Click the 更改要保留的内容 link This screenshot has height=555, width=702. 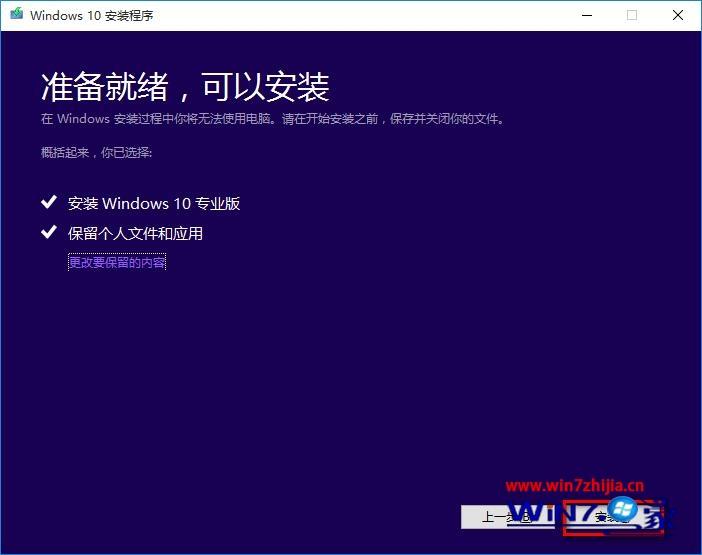tap(117, 262)
